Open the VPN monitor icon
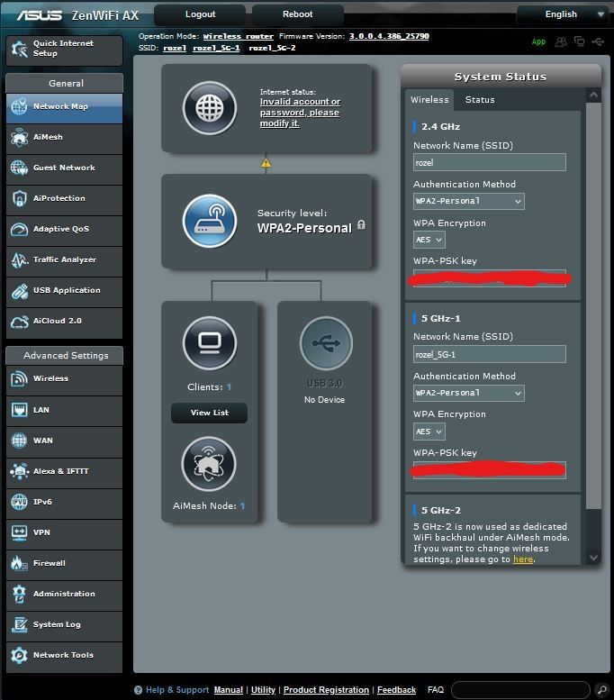This screenshot has width=614, height=700. click(19, 532)
